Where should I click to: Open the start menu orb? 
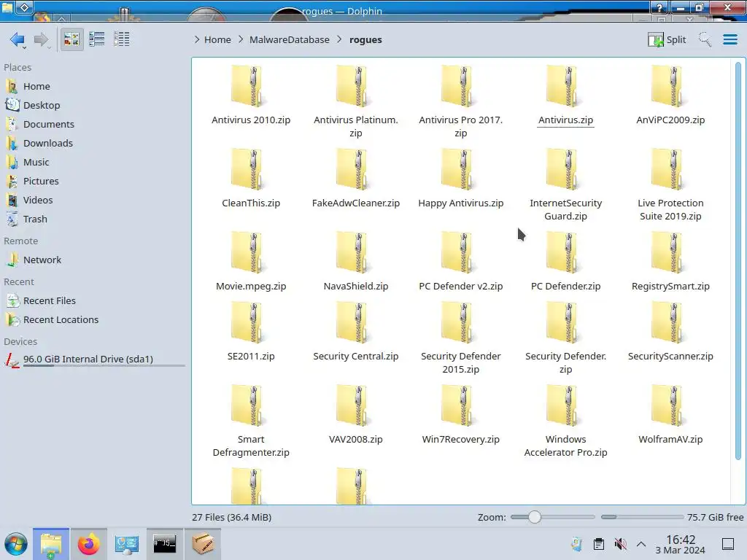[x=16, y=544]
